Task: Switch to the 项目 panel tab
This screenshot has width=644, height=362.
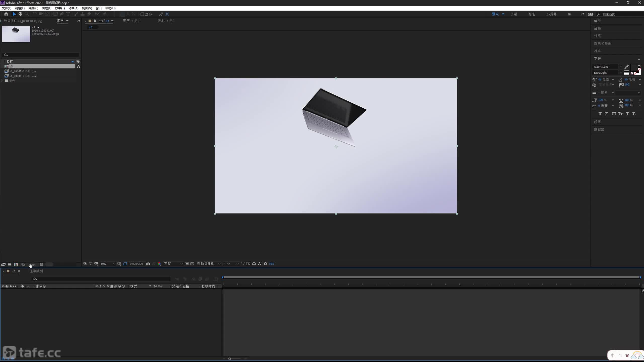Action: (60, 21)
